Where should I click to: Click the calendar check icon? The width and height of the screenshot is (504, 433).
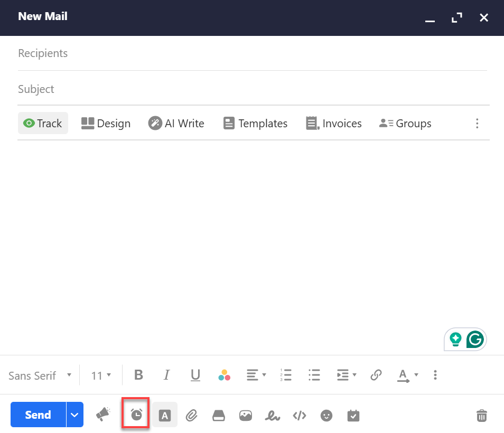click(353, 416)
